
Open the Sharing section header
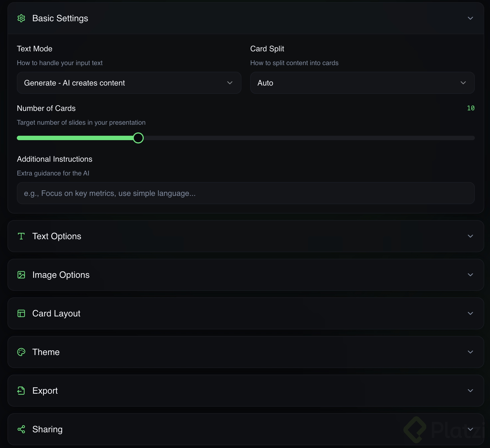pyautogui.click(x=47, y=429)
